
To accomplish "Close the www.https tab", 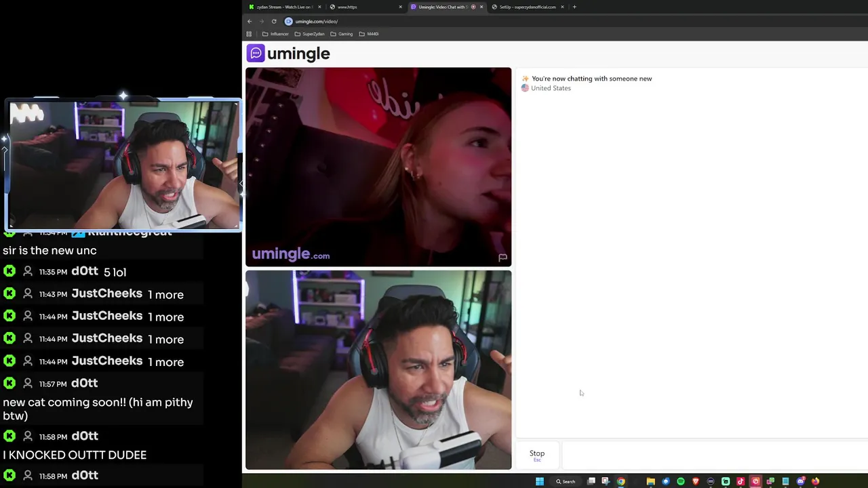I will pyautogui.click(x=400, y=7).
